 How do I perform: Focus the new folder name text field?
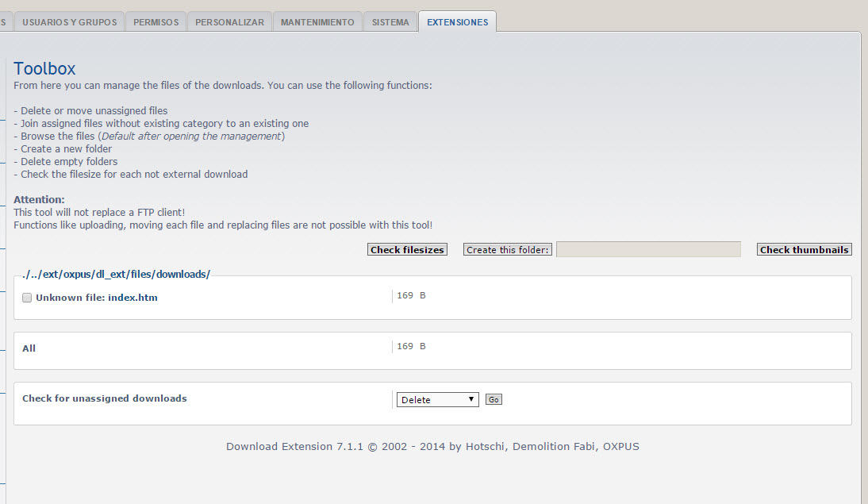(x=648, y=250)
